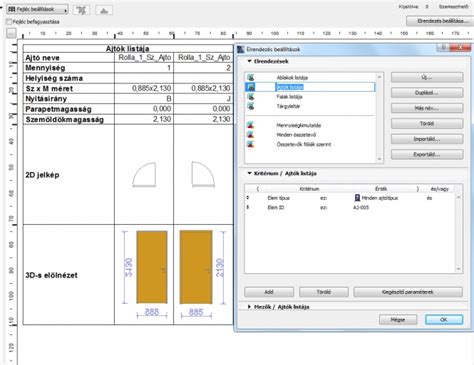The height and width of the screenshot is (365, 474).
Task: Click the Elrendezés beállítása button in the top bar
Action: click(x=440, y=21)
